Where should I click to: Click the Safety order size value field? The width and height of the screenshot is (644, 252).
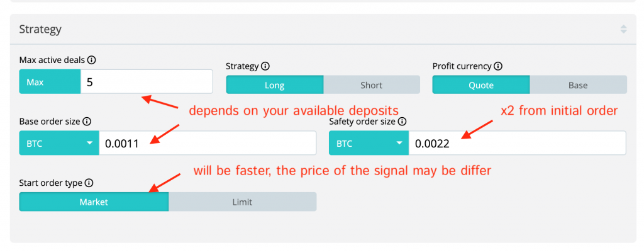pyautogui.click(x=516, y=143)
